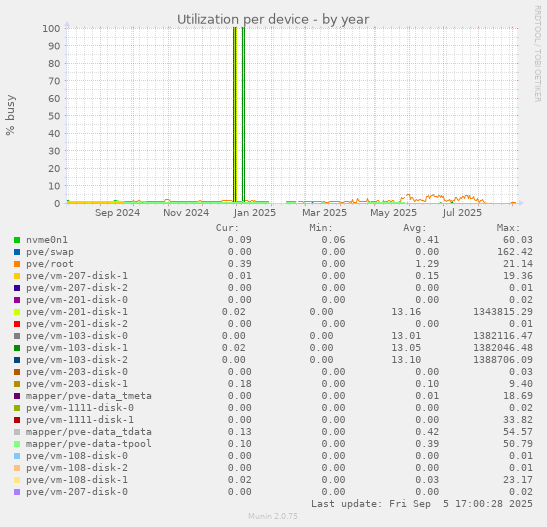Click the Jul 2025 x-axis label
This screenshot has width=547, height=527.
click(x=462, y=213)
